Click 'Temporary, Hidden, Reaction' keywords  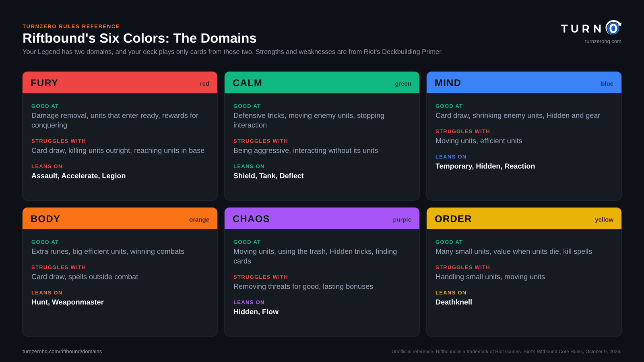[485, 166]
